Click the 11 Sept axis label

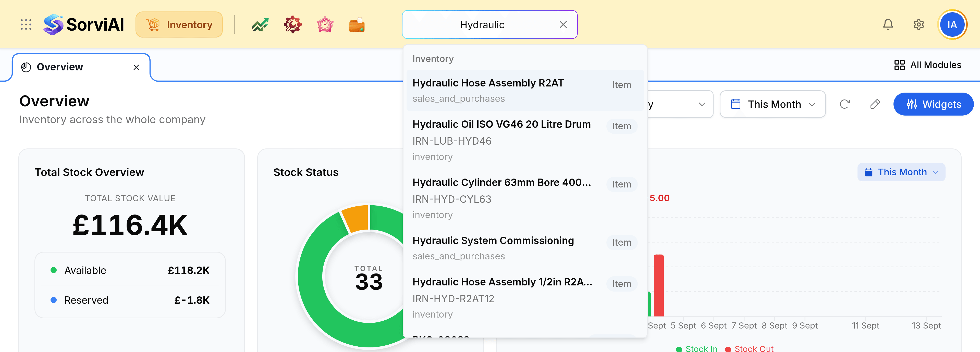coord(865,326)
